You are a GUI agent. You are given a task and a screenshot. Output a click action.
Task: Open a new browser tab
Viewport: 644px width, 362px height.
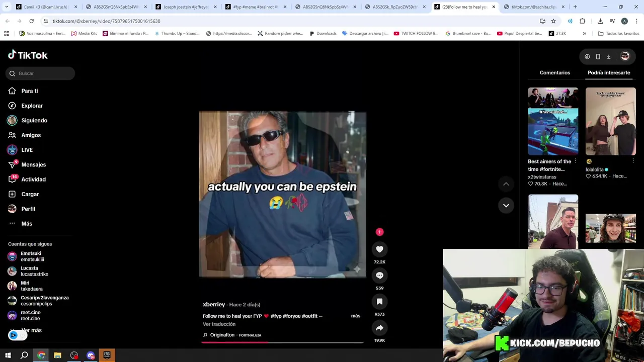tap(575, 7)
